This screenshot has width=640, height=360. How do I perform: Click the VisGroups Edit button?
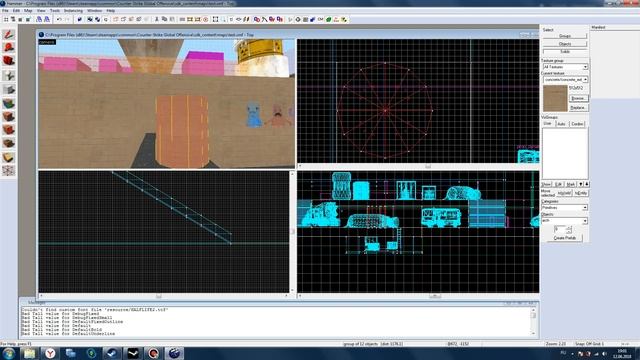pos(559,184)
